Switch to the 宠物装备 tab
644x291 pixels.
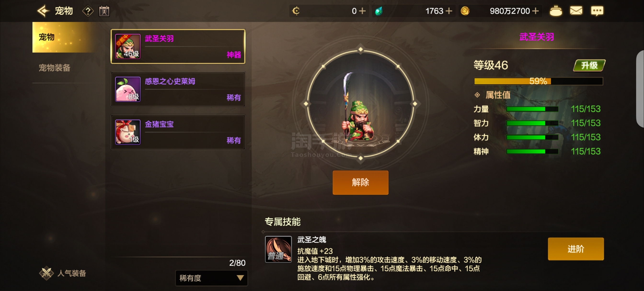click(x=54, y=68)
